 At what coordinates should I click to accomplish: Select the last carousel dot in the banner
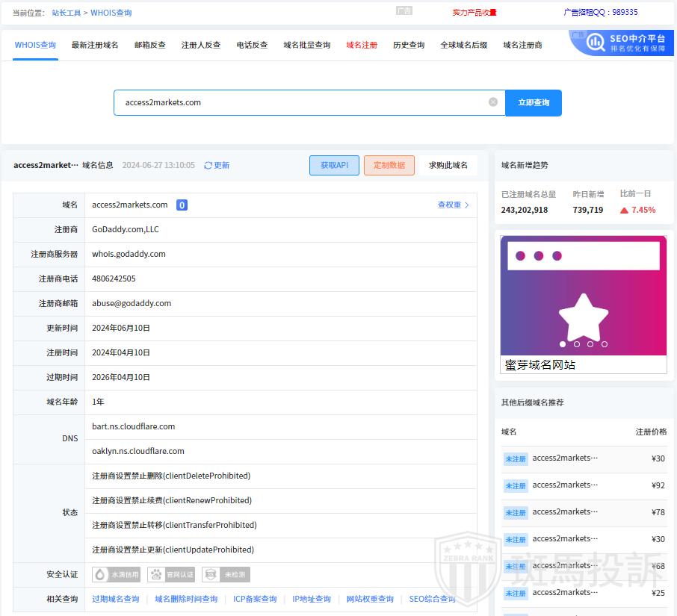(x=605, y=344)
